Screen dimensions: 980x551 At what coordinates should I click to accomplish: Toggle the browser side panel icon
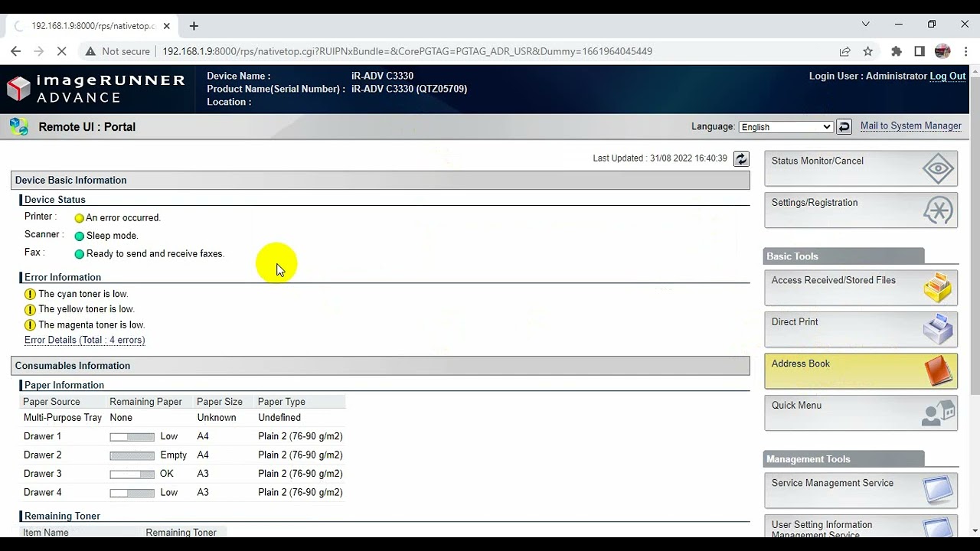(x=920, y=51)
